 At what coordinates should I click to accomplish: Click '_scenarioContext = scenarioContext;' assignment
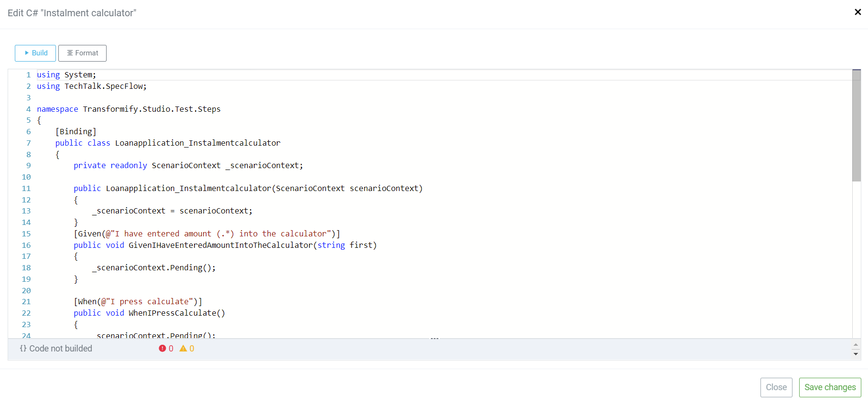tap(172, 211)
